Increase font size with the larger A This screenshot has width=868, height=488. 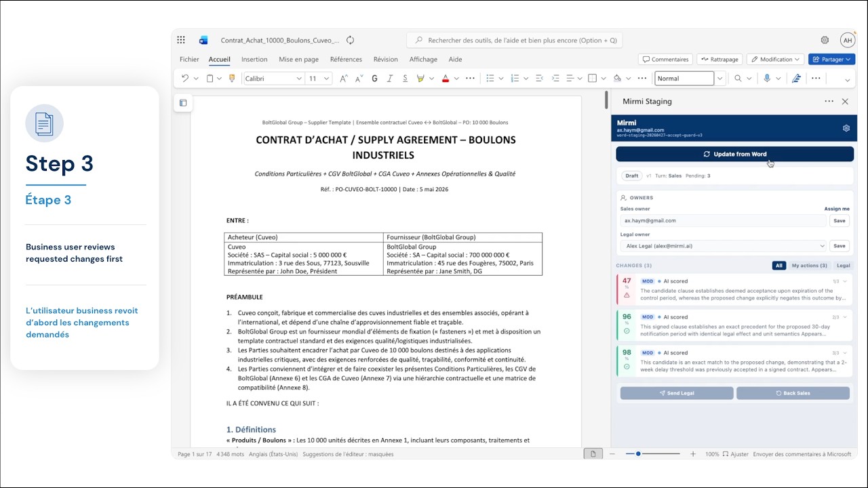pos(343,79)
